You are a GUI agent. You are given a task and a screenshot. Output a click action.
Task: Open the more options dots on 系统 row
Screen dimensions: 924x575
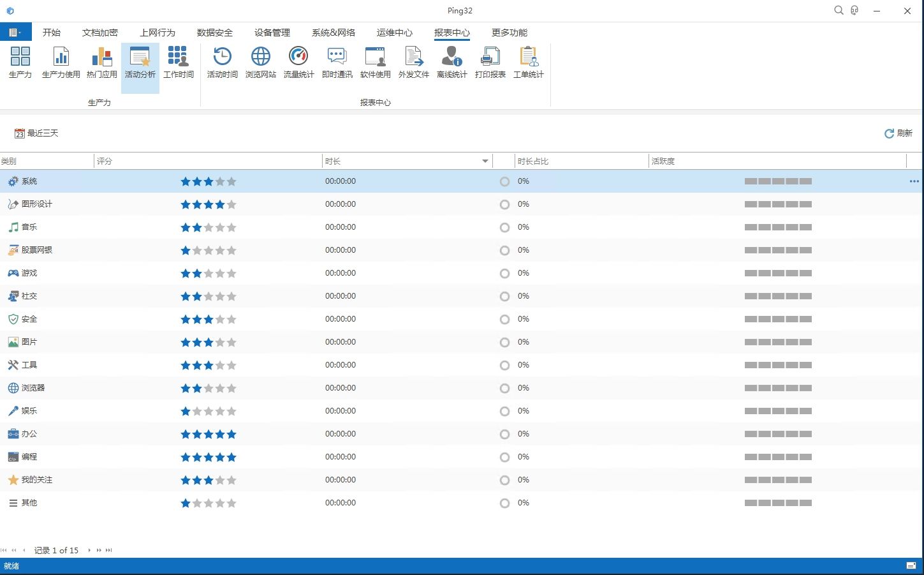click(914, 181)
